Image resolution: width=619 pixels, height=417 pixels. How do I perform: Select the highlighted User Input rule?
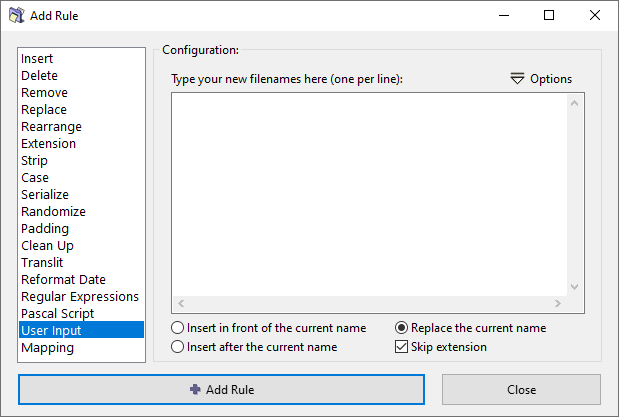pyautogui.click(x=81, y=330)
